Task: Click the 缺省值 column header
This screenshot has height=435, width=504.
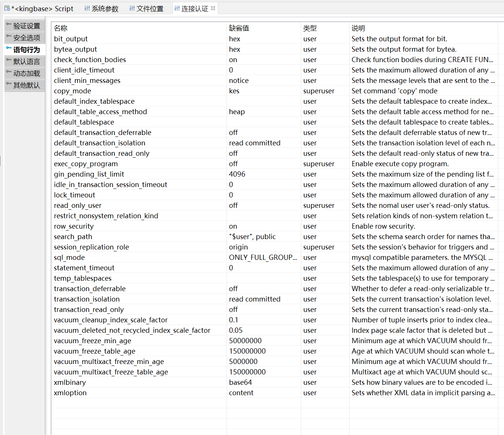Action: [239, 28]
